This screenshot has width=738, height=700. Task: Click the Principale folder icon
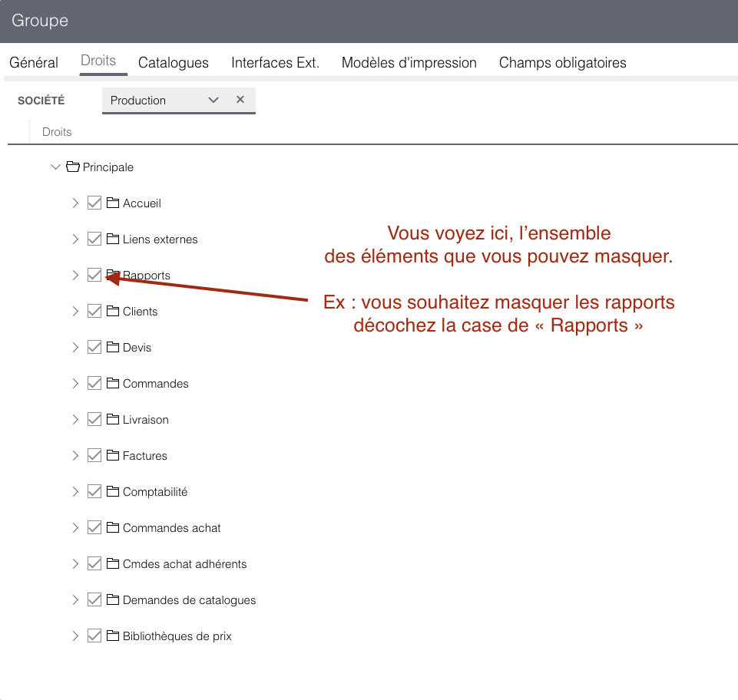click(x=73, y=167)
